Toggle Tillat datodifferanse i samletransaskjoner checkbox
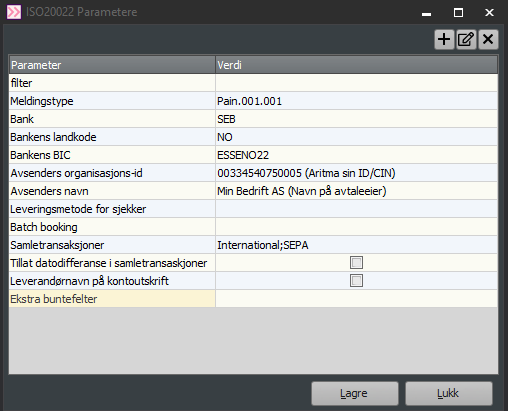Image resolution: width=508 pixels, height=411 pixels. coord(356,263)
